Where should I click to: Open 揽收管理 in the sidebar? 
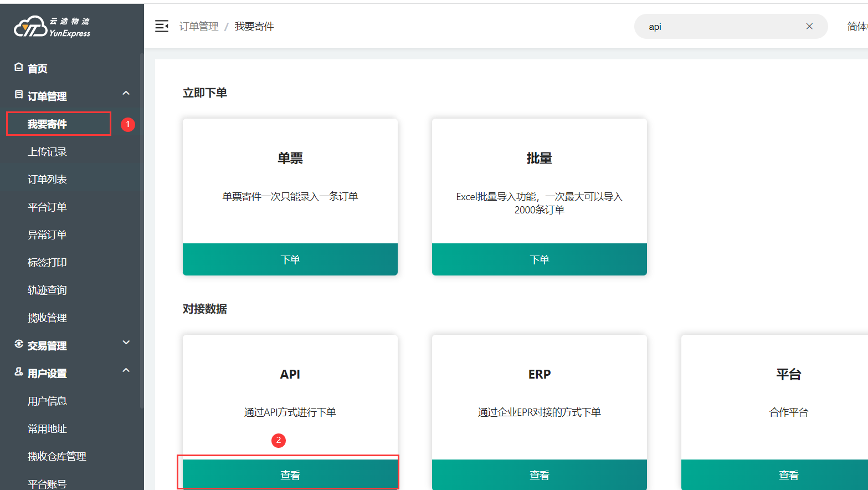[47, 318]
